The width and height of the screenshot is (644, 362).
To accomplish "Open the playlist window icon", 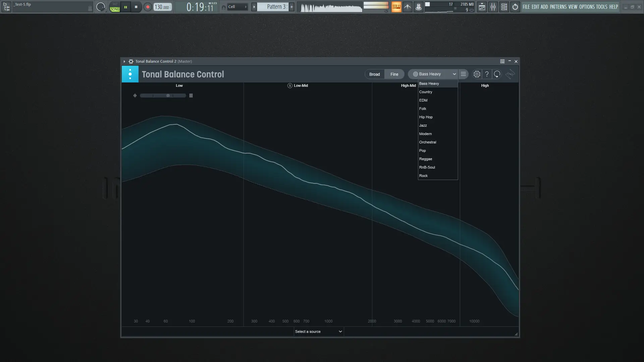I will click(x=482, y=7).
